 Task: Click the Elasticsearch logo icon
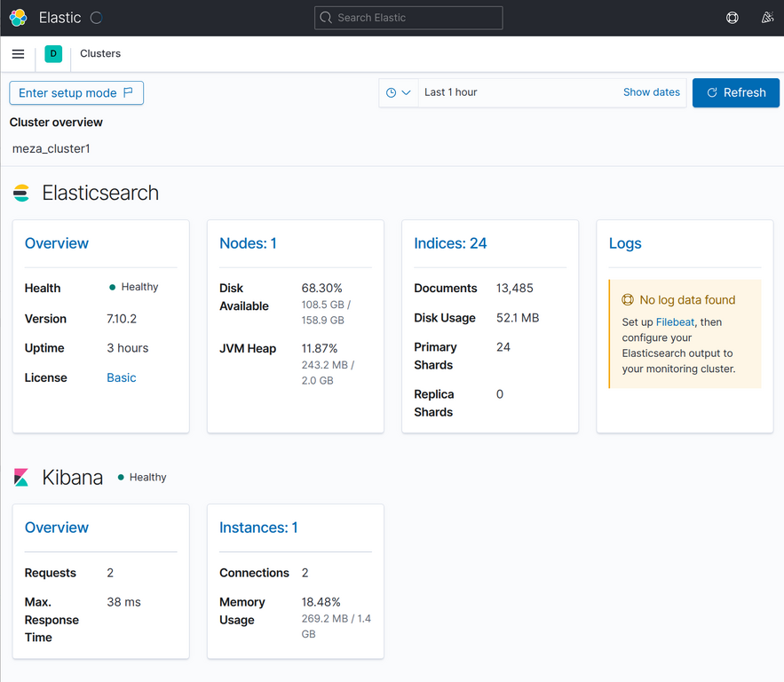pyautogui.click(x=21, y=194)
